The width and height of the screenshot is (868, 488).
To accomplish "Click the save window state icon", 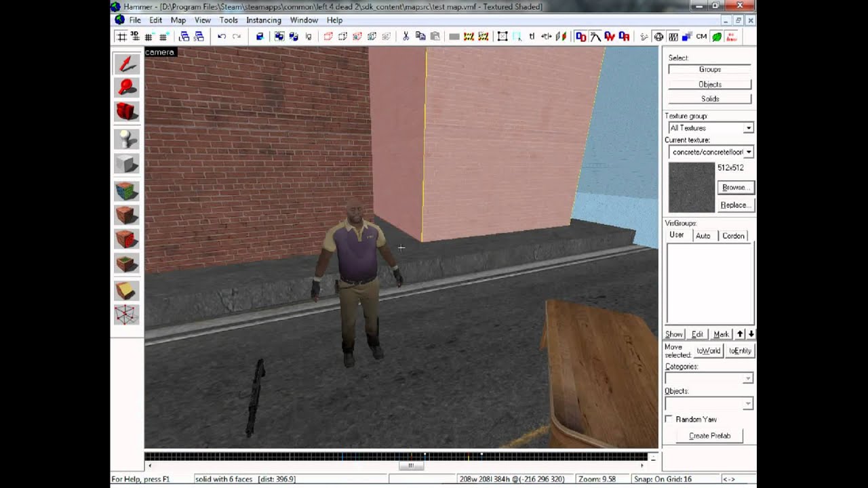I will coord(199,37).
